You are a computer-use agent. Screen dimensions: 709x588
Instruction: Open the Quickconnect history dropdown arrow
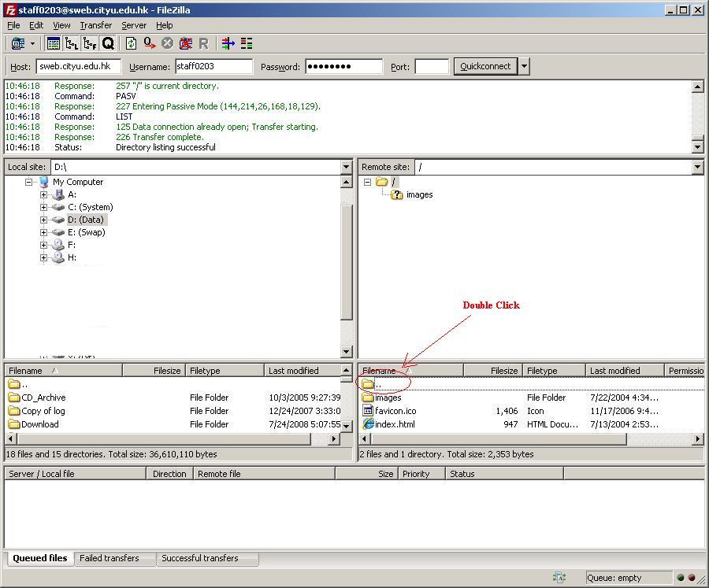524,66
